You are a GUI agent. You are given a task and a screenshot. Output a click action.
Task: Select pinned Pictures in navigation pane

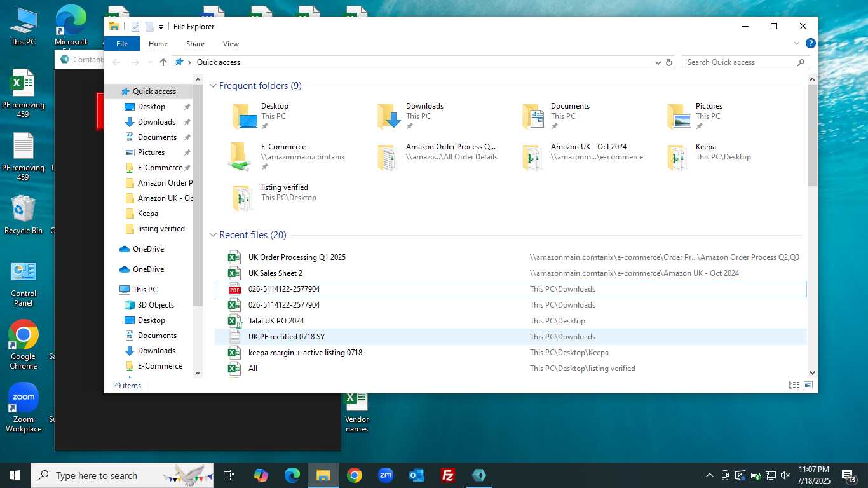point(151,152)
